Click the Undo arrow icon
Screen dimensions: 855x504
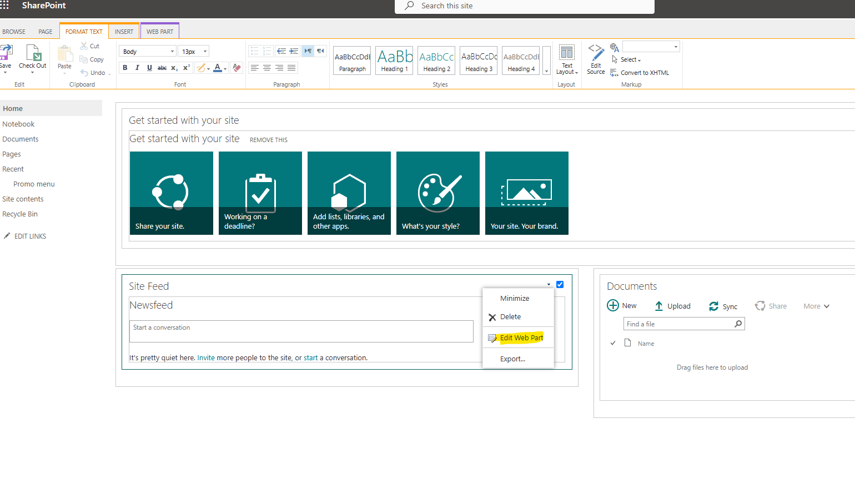click(x=84, y=73)
